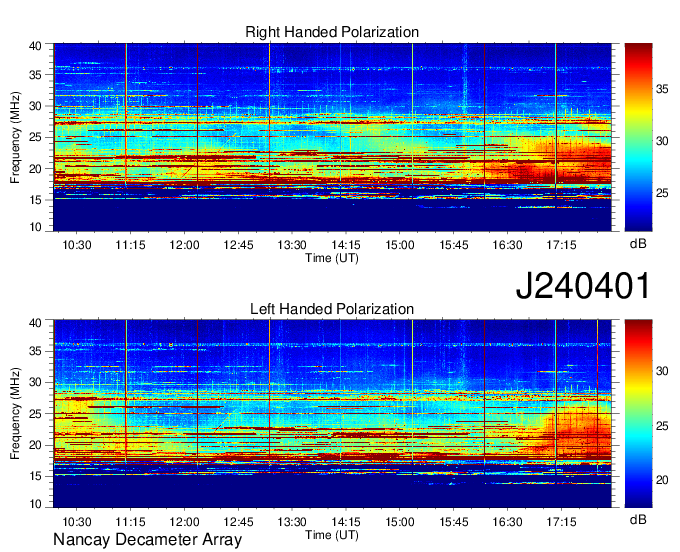Screen dimensions: 680x552
Task: Click the 25 MHz frequency tick of the lower plot
Action: click(x=36, y=414)
